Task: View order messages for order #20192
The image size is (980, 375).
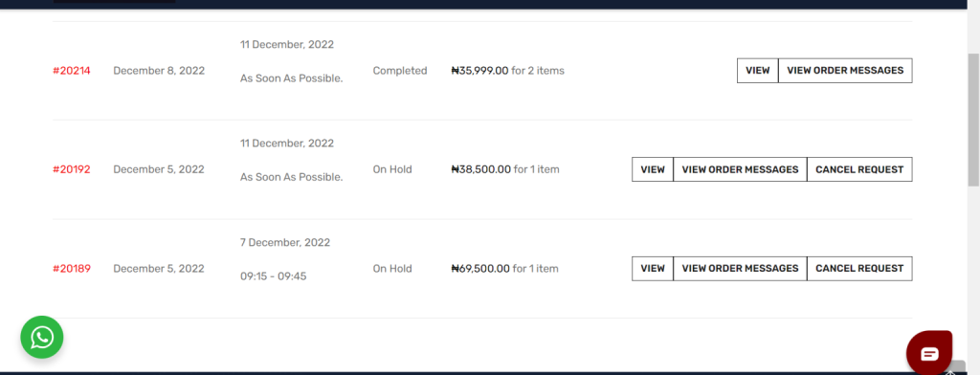Action: (740, 169)
